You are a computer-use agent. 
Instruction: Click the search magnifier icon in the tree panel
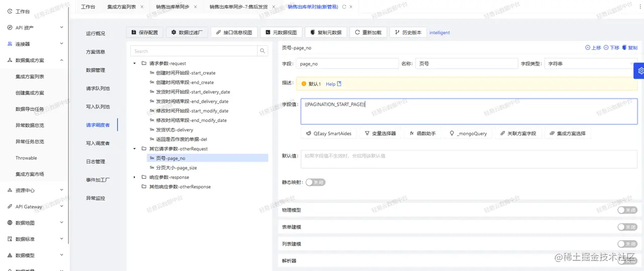[263, 51]
